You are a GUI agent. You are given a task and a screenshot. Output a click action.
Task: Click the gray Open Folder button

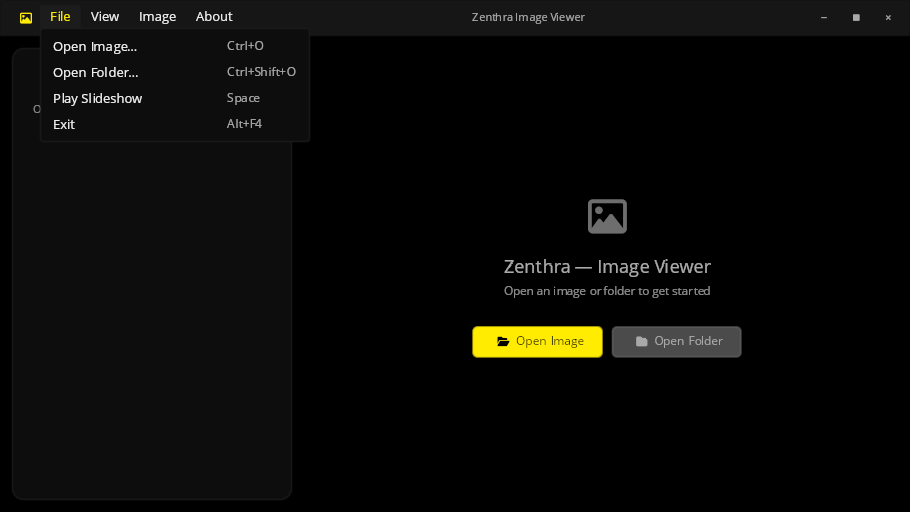677,341
